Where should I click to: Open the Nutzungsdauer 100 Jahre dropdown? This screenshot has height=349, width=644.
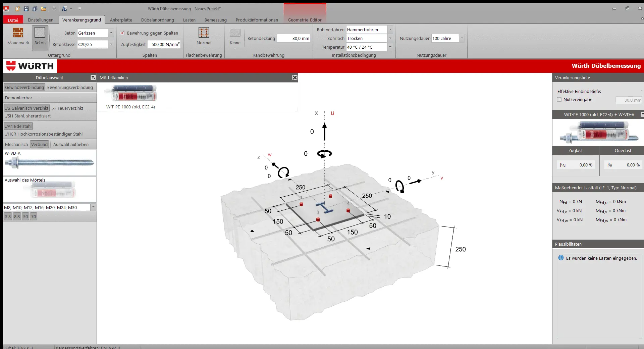pos(462,38)
